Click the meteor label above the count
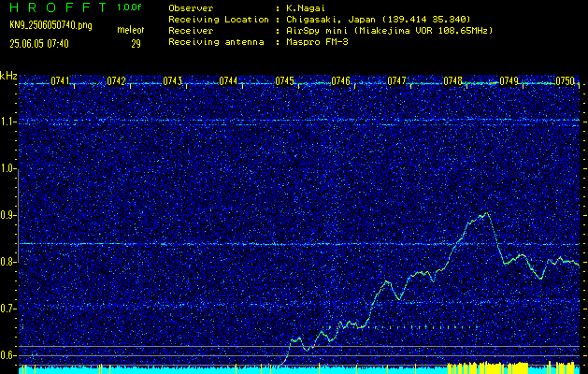The image size is (588, 374). click(131, 30)
